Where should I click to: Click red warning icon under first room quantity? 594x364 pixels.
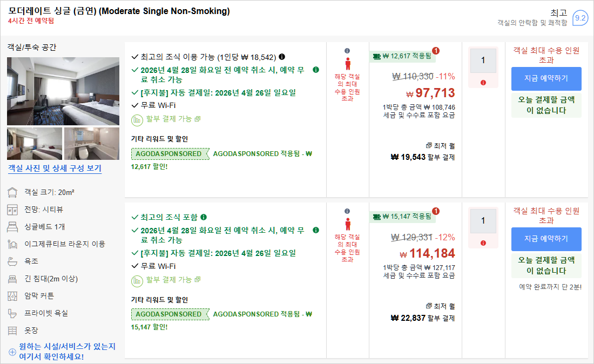pyautogui.click(x=483, y=83)
